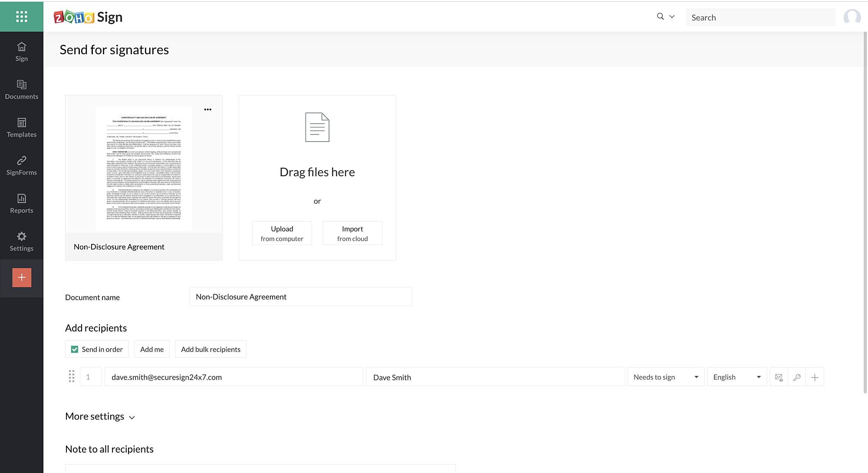868x473 pixels.
Task: Click the recipient authentication key icon
Action: [x=797, y=377]
